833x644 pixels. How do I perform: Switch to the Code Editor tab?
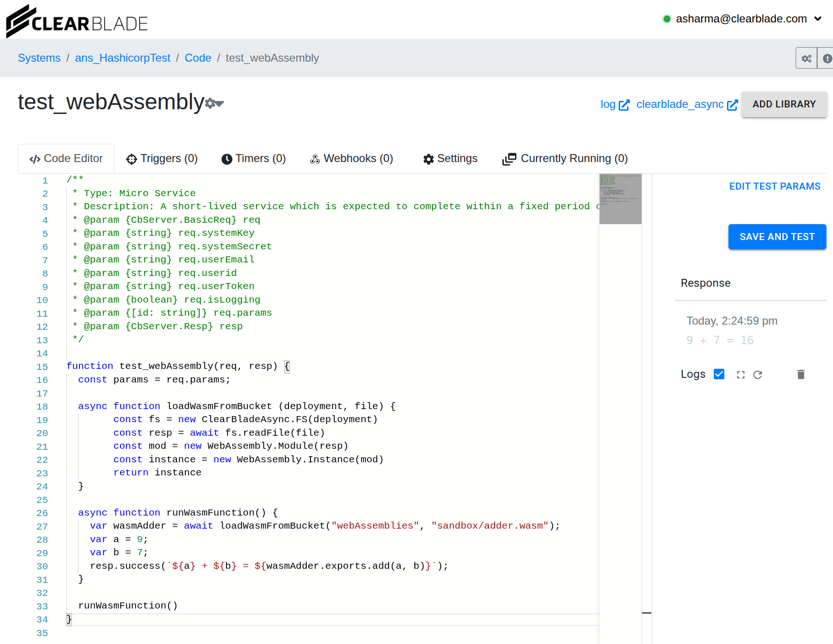click(66, 159)
